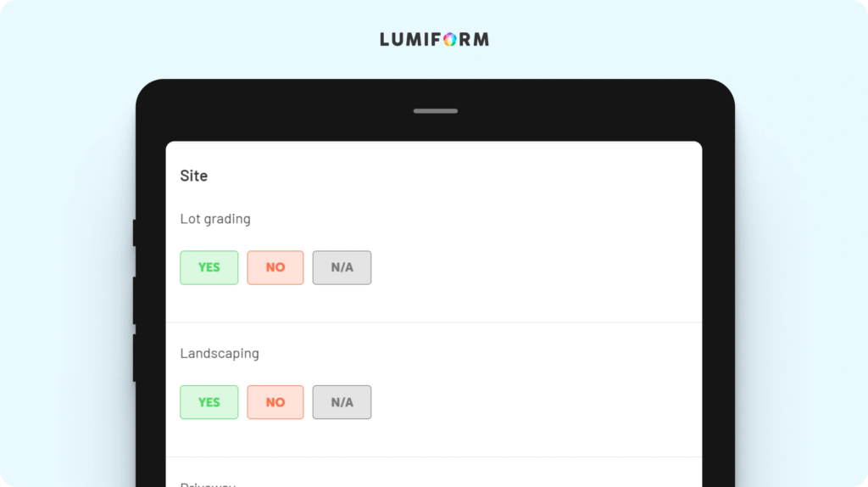The image size is (868, 487).
Task: Select NO for Lot grading
Action: point(275,267)
